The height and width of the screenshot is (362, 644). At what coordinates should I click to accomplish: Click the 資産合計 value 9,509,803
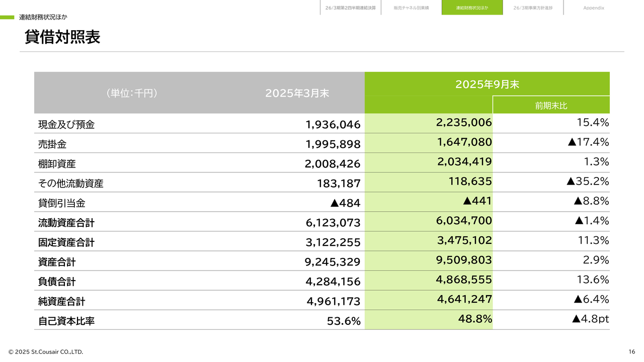(464, 260)
